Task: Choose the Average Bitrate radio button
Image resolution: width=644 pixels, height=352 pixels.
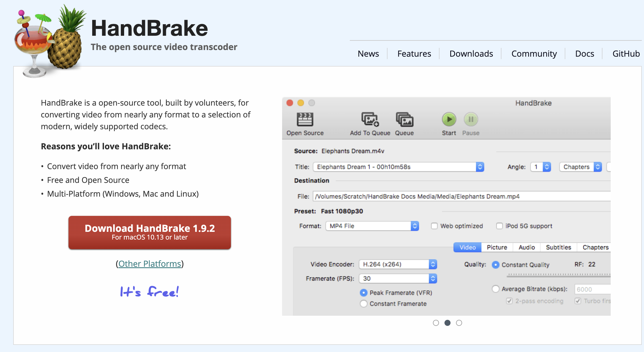Action: (x=495, y=289)
